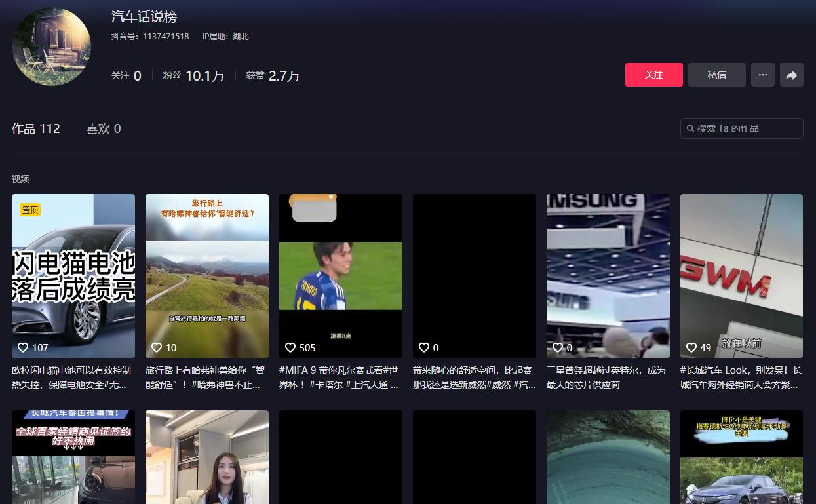The width and height of the screenshot is (816, 504).
Task: Open the 全球百家经销商 video thumbnail
Action: point(73,457)
